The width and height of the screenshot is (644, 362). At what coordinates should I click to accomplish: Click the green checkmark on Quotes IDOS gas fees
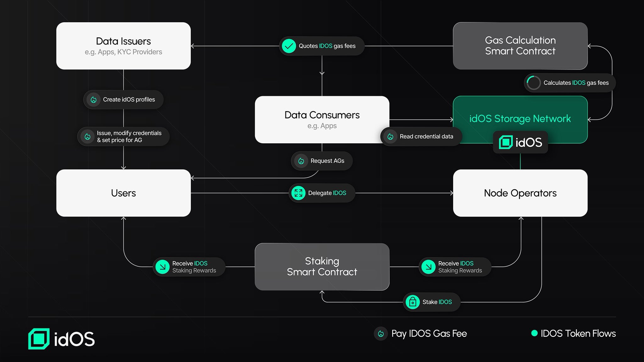tap(289, 46)
